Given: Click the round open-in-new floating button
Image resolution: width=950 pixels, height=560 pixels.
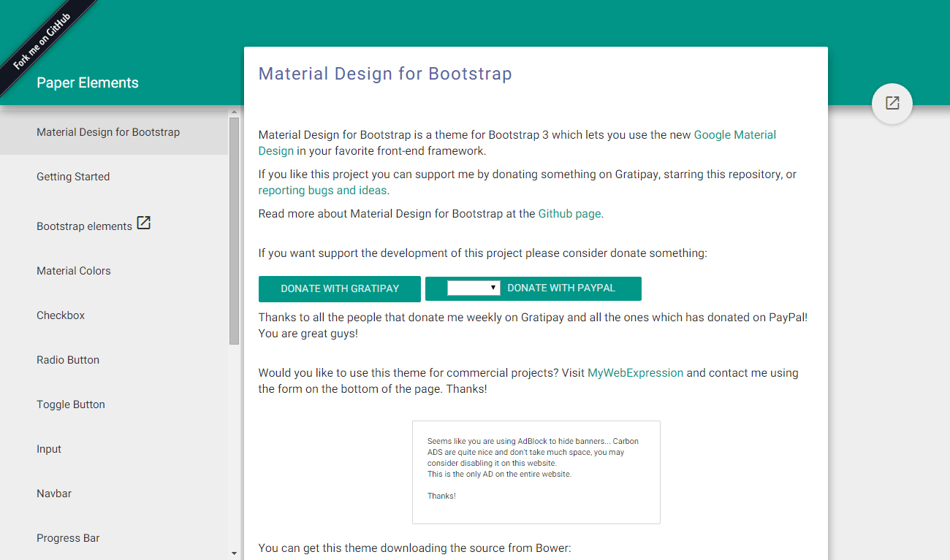Looking at the screenshot, I should click(892, 103).
